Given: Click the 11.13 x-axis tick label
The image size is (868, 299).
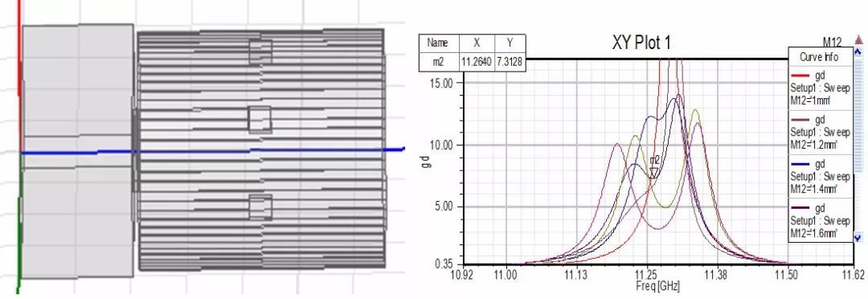Looking at the screenshot, I should [575, 275].
